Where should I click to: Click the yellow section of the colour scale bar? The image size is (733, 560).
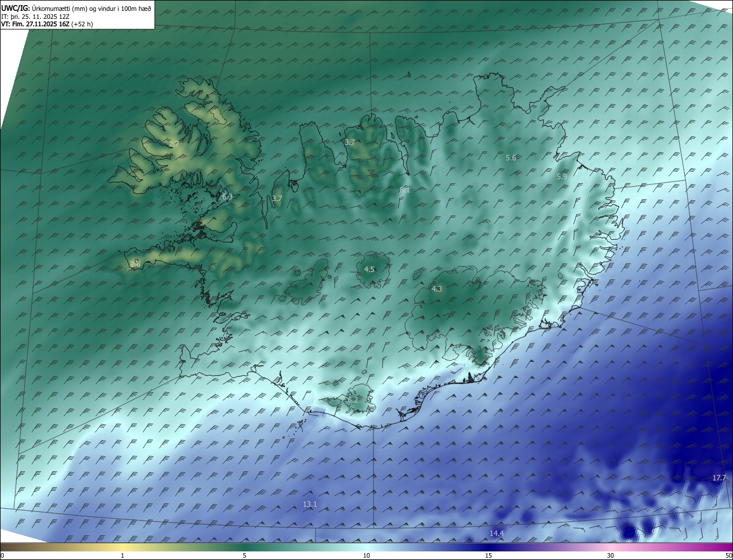[123, 547]
